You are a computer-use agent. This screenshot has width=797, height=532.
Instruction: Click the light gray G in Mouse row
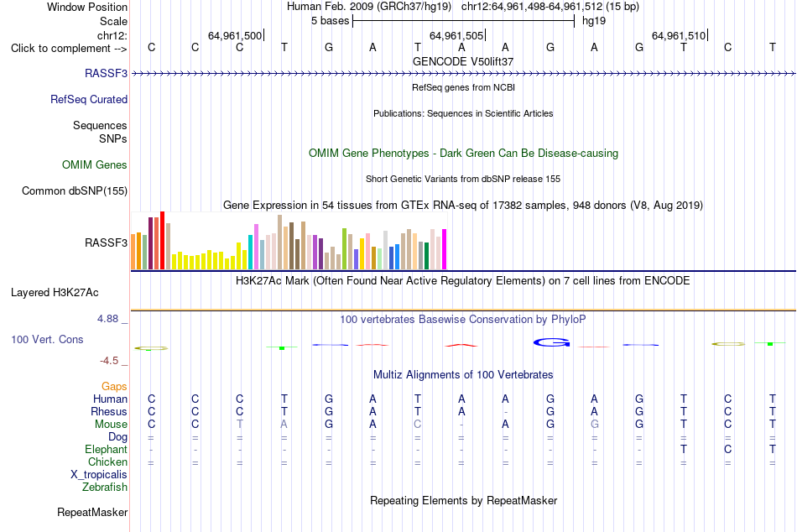click(x=594, y=425)
